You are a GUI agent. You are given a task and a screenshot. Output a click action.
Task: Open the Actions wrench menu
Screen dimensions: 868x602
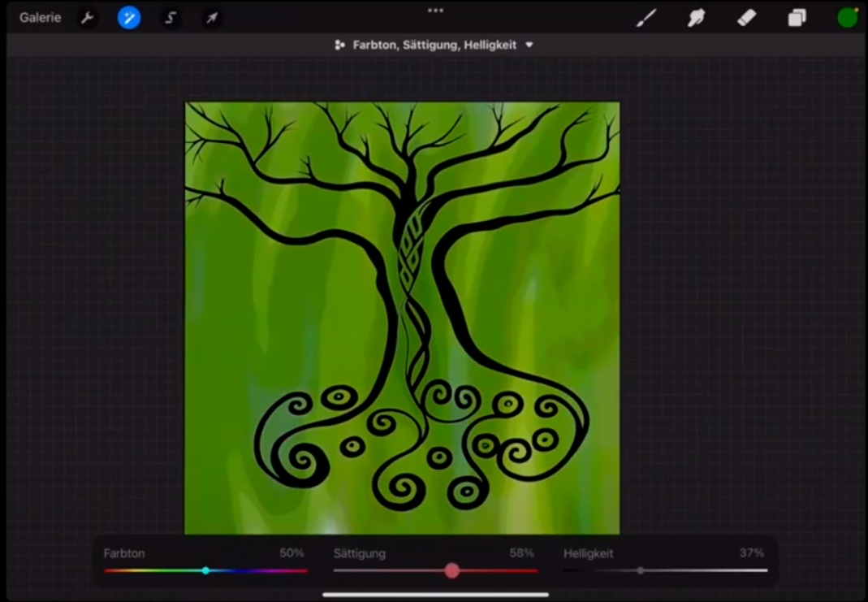(87, 18)
